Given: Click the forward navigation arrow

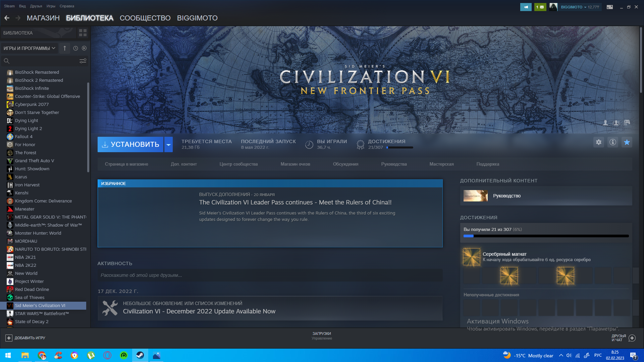Looking at the screenshot, I should pyautogui.click(x=18, y=18).
